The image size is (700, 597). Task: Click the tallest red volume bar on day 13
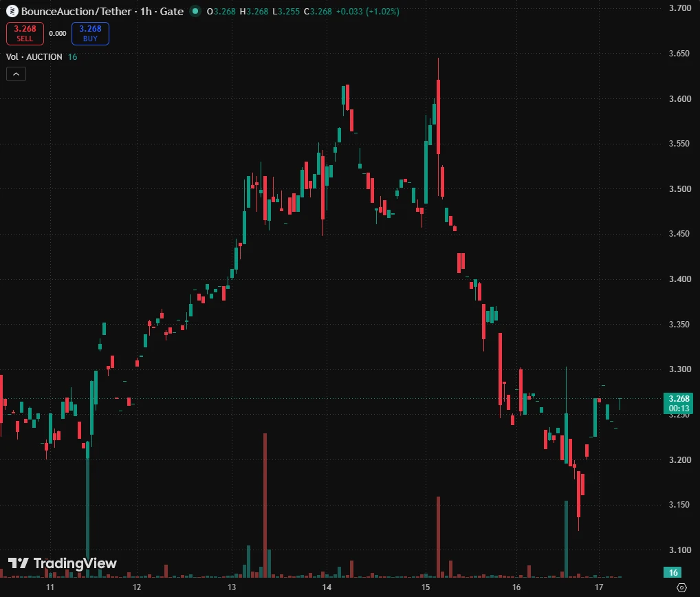(x=265, y=506)
